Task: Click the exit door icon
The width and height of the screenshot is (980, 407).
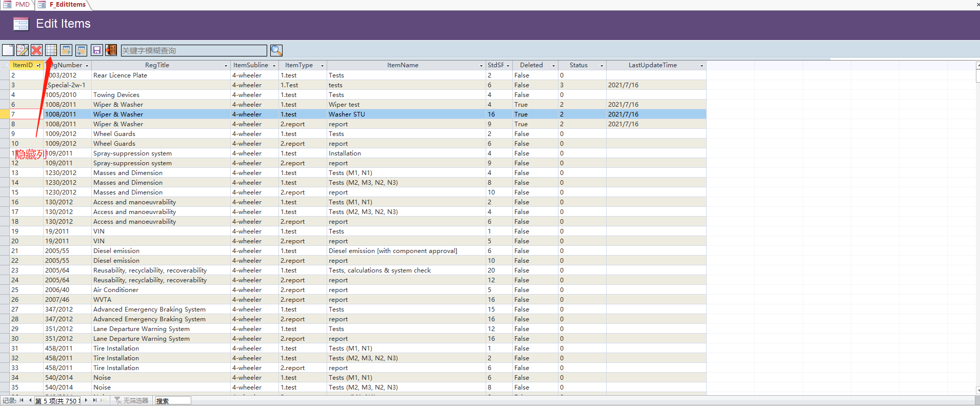Action: click(x=111, y=50)
